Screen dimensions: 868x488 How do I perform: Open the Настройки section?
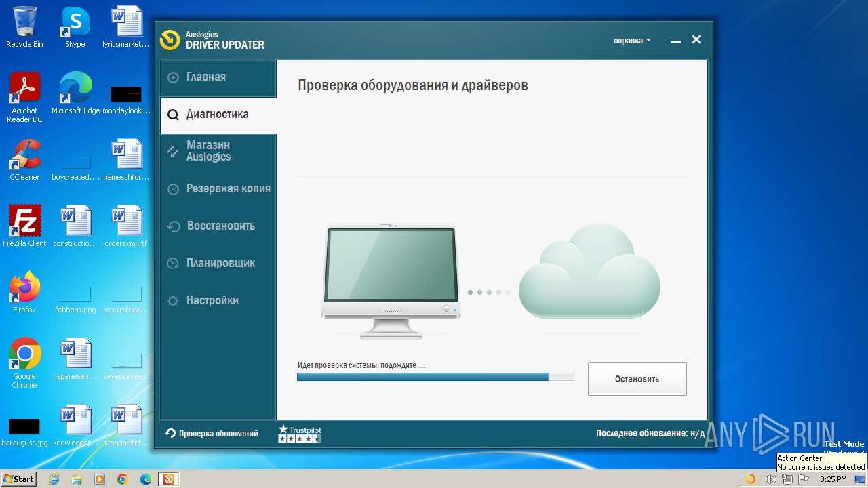pos(218,300)
